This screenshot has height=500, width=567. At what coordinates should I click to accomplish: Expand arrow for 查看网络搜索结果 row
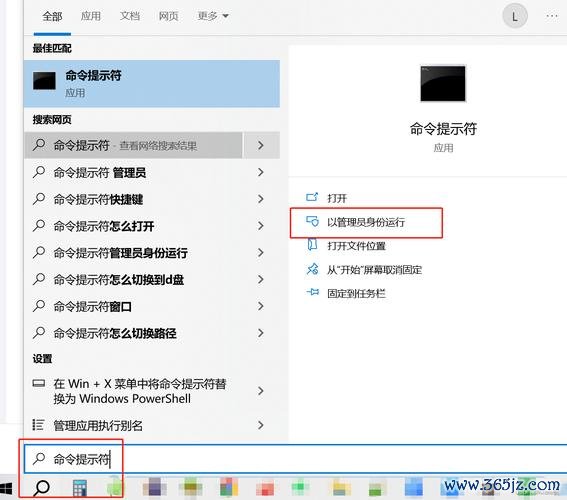(261, 145)
